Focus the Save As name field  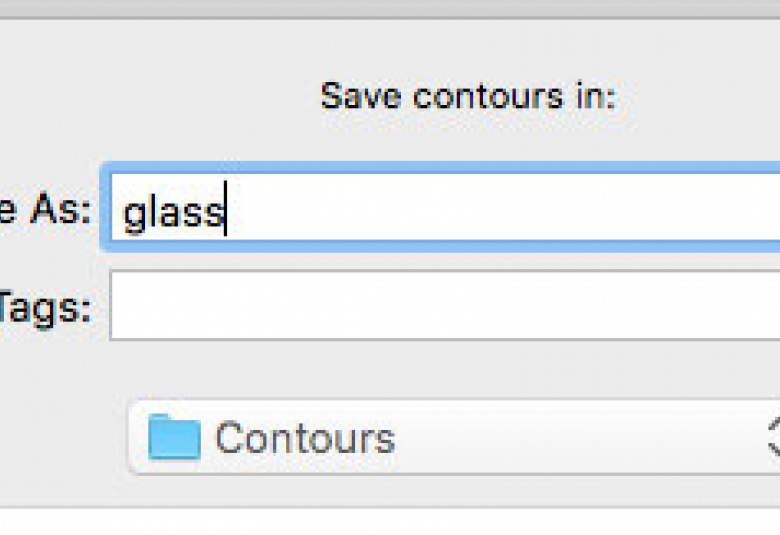point(445,207)
